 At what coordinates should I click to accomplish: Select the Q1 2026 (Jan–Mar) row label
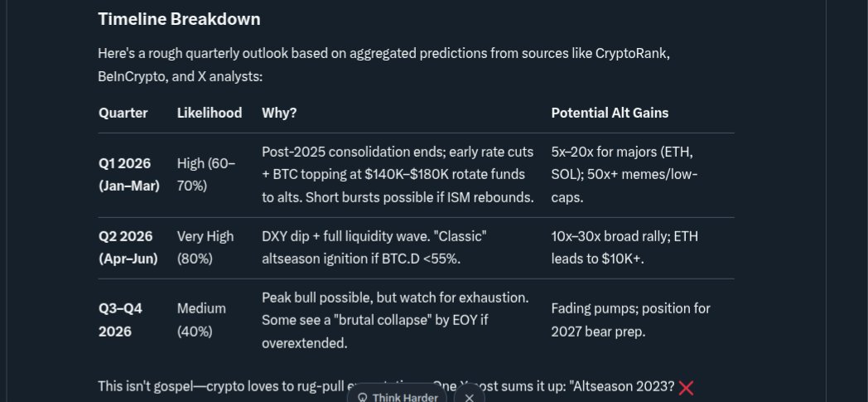[x=129, y=175]
